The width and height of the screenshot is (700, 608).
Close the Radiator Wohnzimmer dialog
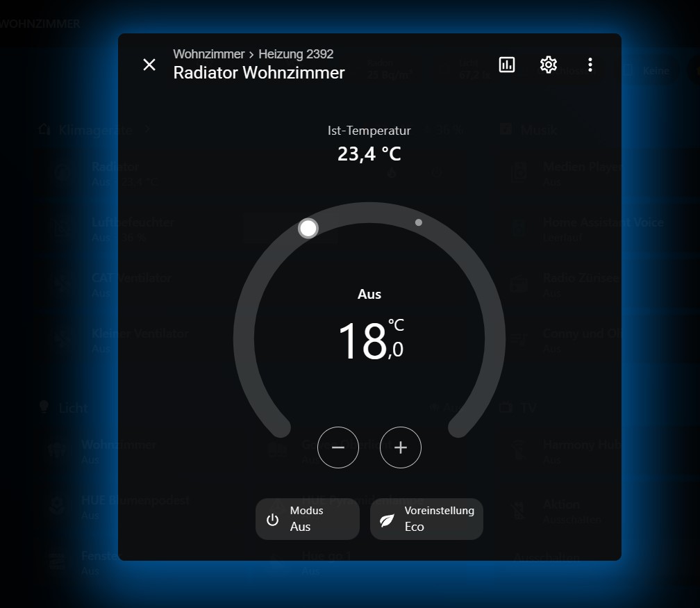pos(149,65)
